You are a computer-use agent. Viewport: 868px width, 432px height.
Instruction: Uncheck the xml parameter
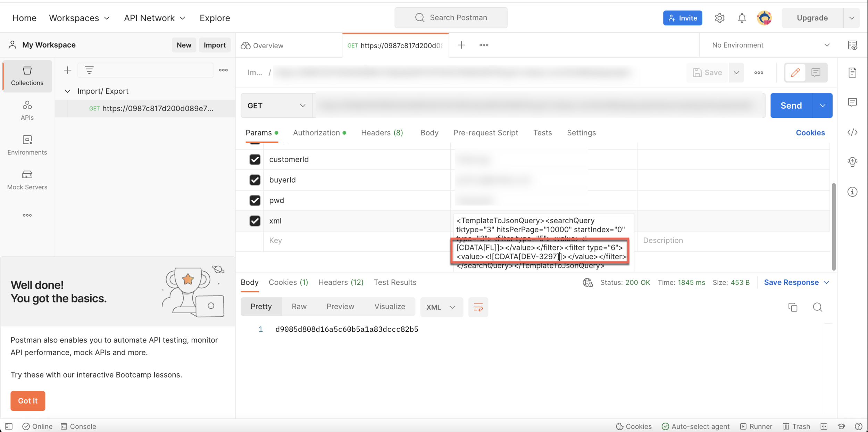255,221
